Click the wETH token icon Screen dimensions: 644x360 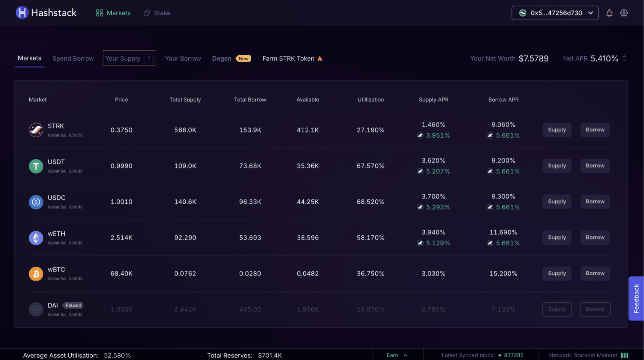point(36,238)
